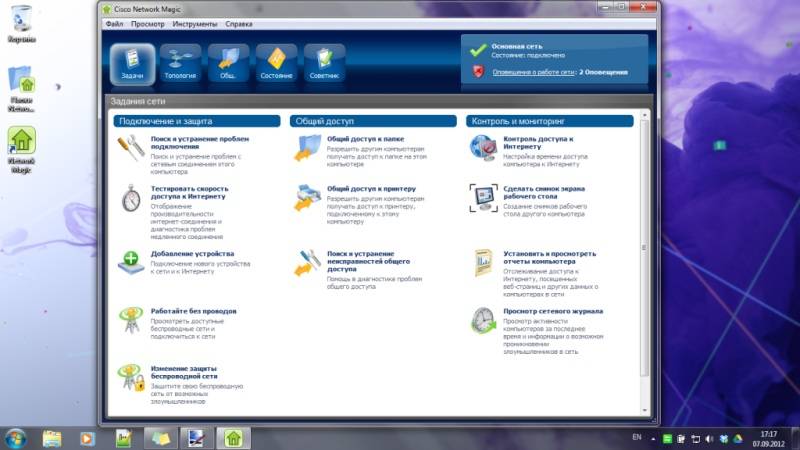Click the shared folder access icon
Viewport: 800px width, 450px height.
[307, 148]
